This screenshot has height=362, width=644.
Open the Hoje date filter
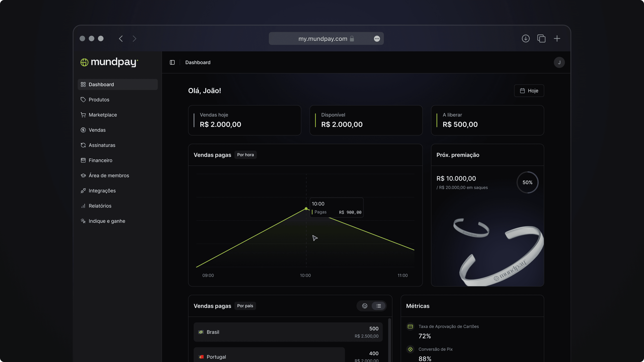point(529,91)
